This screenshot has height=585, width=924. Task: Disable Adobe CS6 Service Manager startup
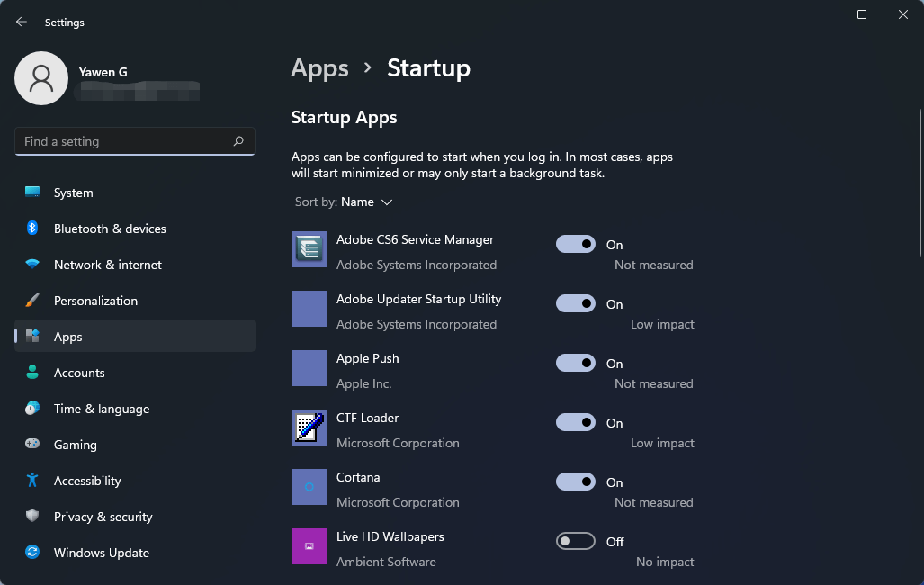(576, 244)
